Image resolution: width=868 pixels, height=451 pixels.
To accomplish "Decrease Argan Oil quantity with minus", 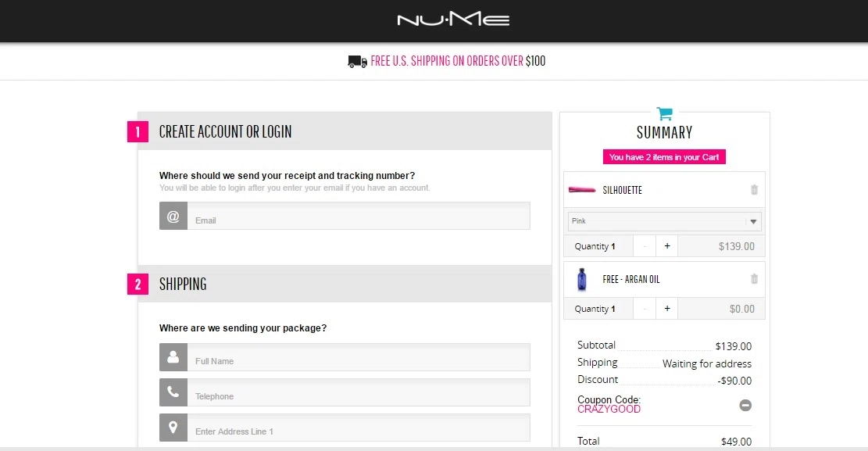I will 645,309.
